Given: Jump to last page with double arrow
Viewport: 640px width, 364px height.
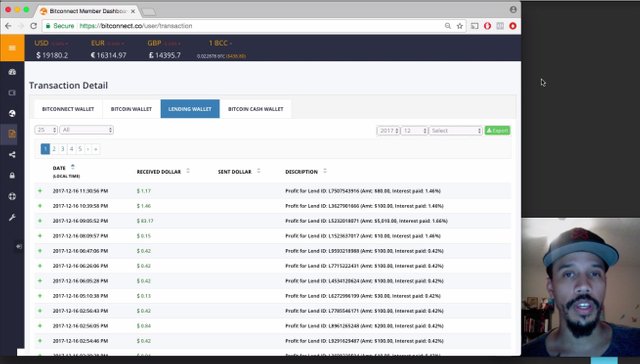Looking at the screenshot, I should 96,149.
